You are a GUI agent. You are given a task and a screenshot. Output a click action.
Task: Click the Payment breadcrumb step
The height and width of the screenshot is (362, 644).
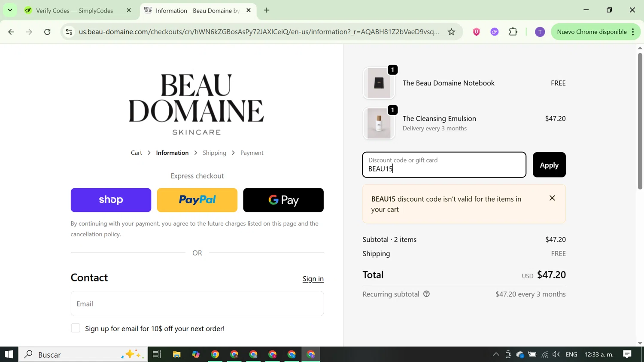click(x=252, y=153)
